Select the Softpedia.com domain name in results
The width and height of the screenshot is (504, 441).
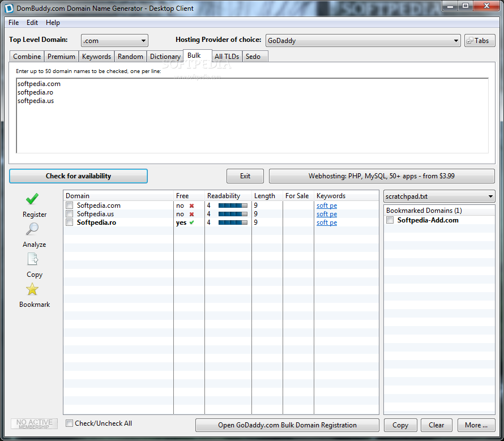(x=99, y=205)
